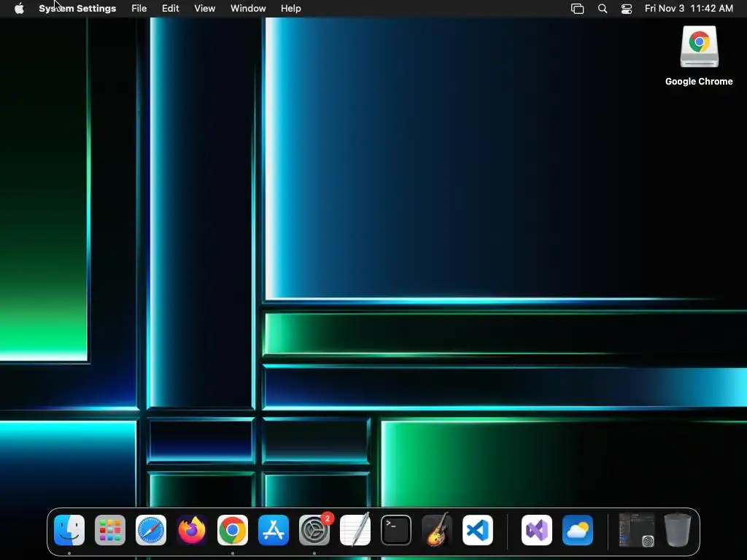This screenshot has height=560, width=747.
Task: Open the App Store Dock icon
Action: click(x=274, y=530)
